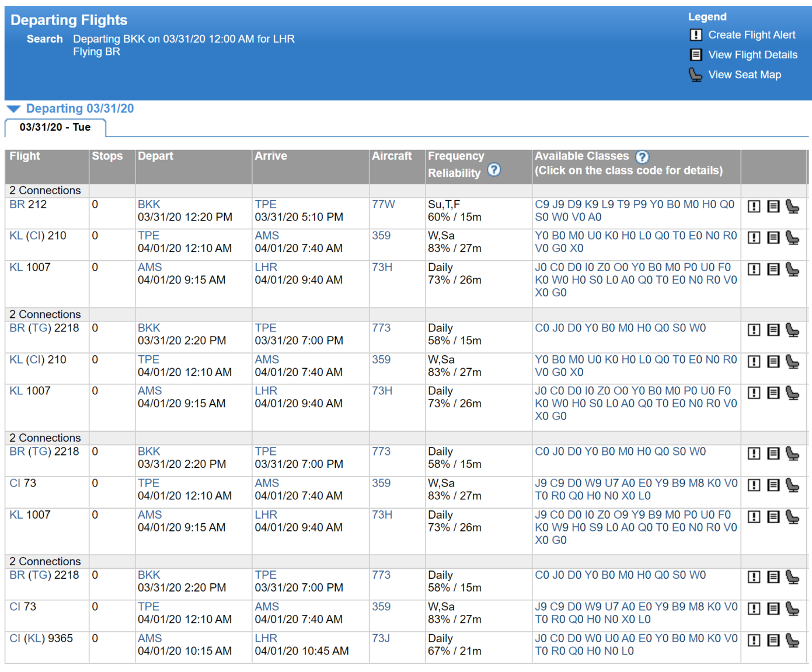Open seat map for CI 73 in fourth connection group

click(792, 609)
